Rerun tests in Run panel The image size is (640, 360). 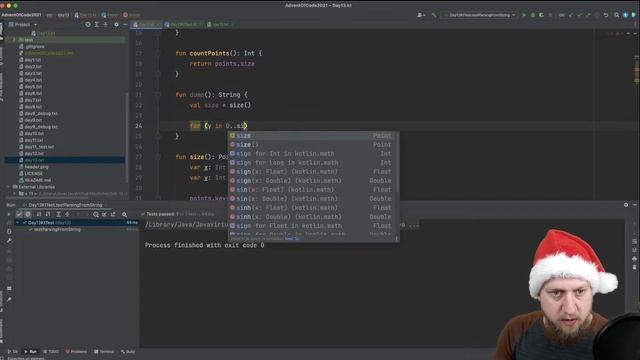[9, 214]
